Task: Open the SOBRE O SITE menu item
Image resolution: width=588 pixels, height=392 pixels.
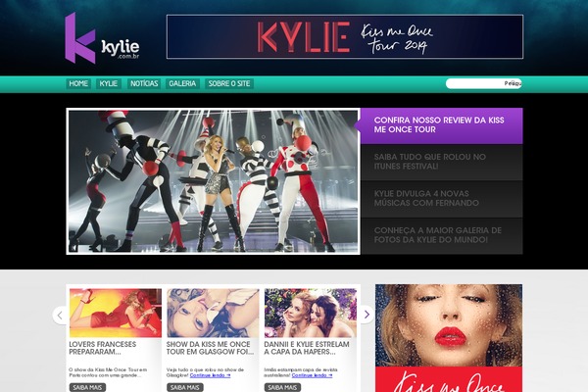Action: point(229,83)
